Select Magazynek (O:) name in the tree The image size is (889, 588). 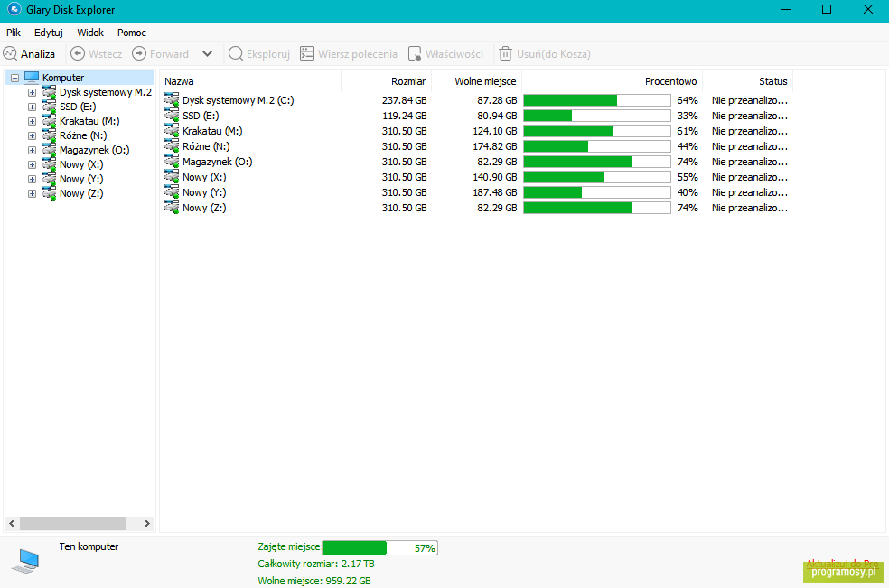(x=94, y=150)
